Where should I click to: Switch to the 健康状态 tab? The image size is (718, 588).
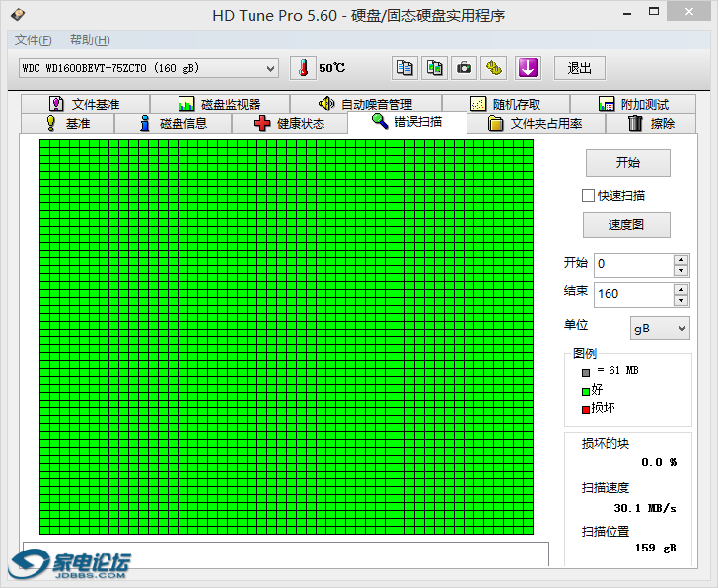289,123
